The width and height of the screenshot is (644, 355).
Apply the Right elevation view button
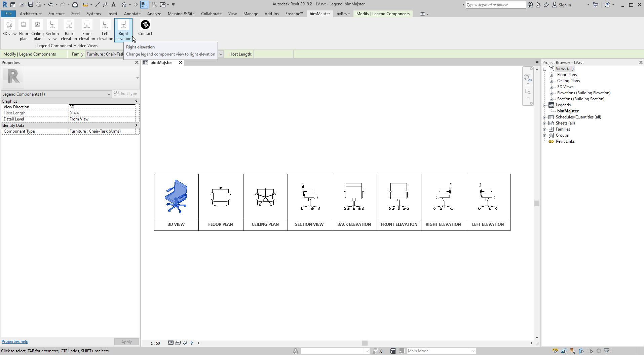click(x=123, y=30)
